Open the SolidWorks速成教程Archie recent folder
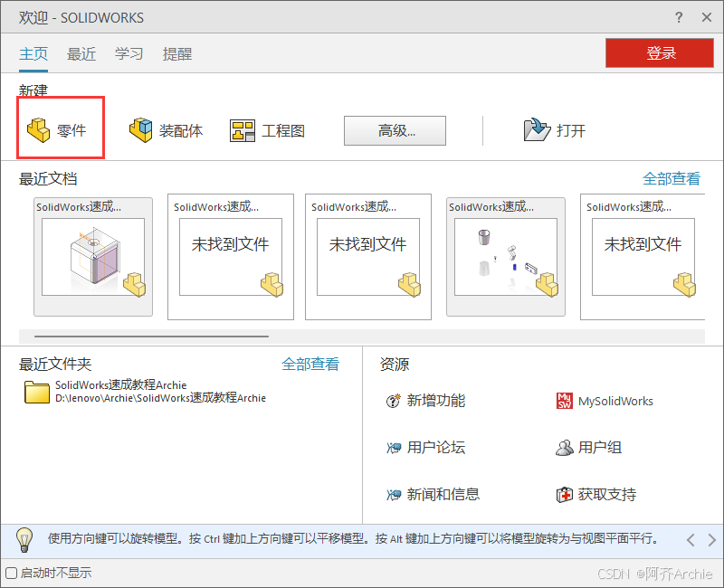 tap(145, 392)
